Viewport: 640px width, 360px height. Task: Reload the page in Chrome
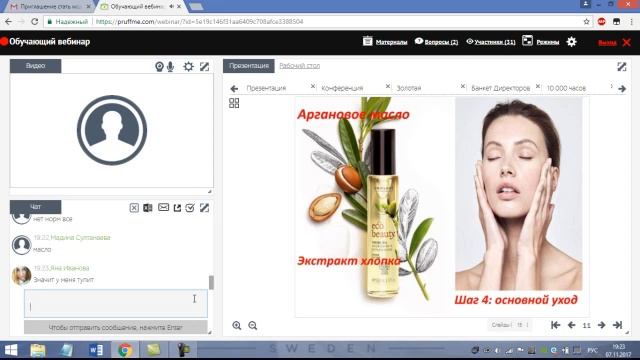(35, 22)
